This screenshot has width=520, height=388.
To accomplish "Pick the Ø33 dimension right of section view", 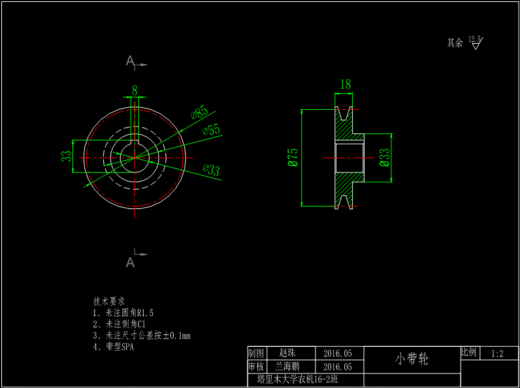I will [x=384, y=157].
